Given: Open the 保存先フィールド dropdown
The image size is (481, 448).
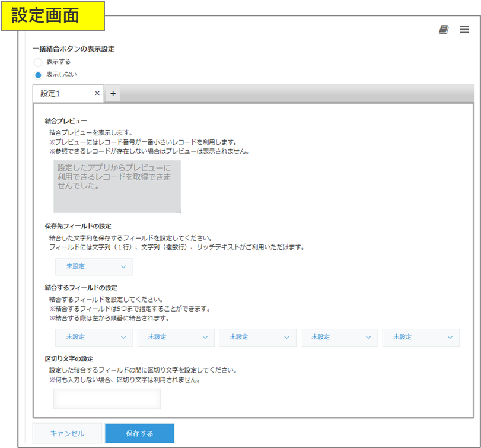Looking at the screenshot, I should pos(94,267).
